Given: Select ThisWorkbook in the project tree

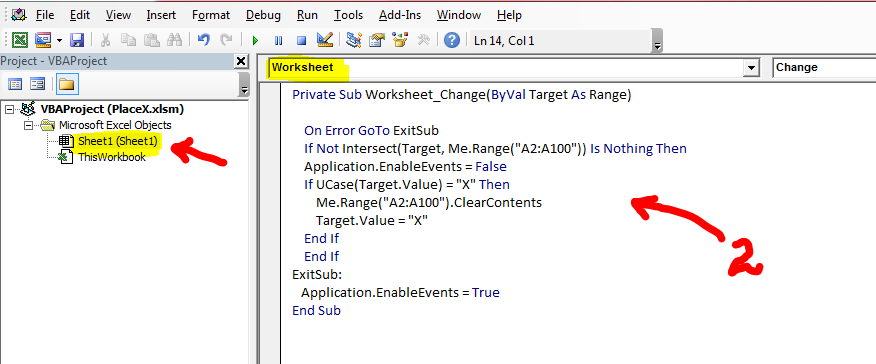Looking at the screenshot, I should click(x=112, y=157).
